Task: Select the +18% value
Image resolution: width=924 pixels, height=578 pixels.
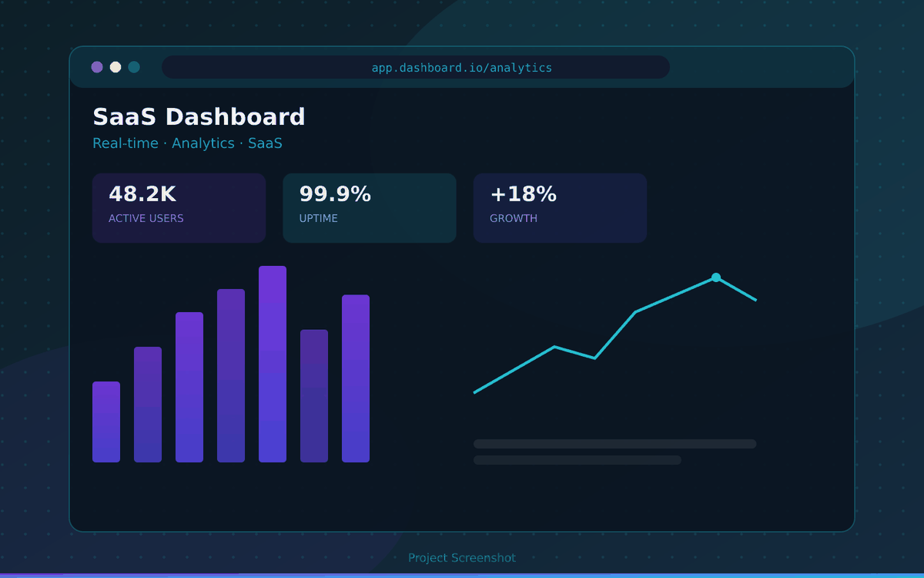Action: tap(524, 194)
